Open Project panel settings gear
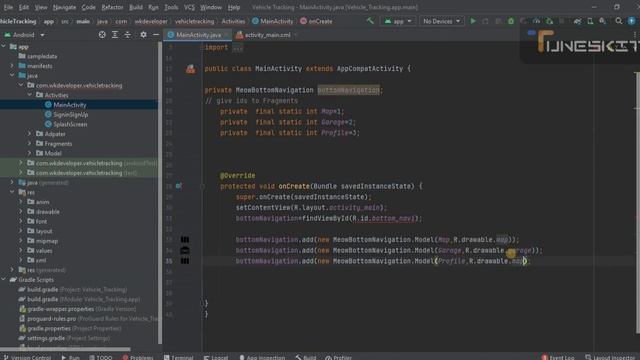This screenshot has height=360, width=640. (x=143, y=35)
